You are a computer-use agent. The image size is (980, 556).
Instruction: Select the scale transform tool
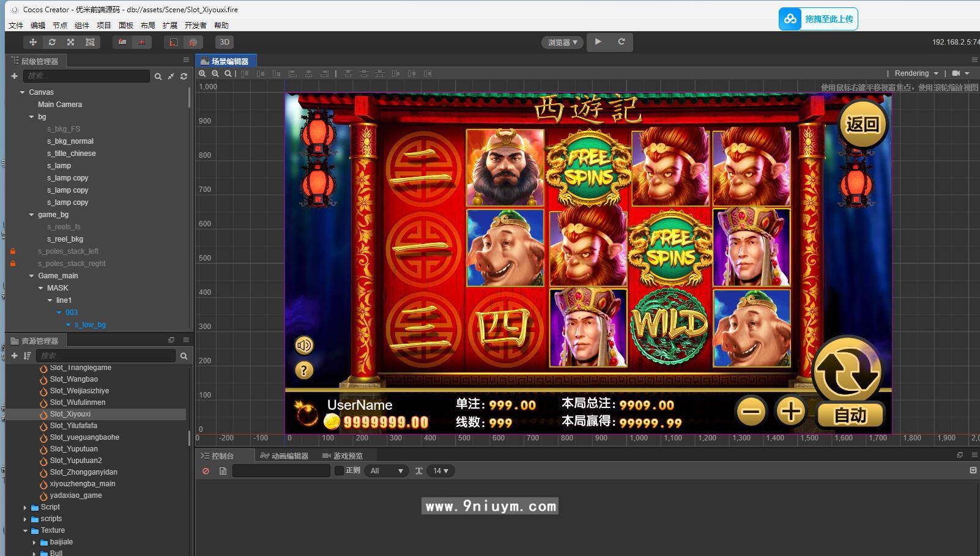71,42
